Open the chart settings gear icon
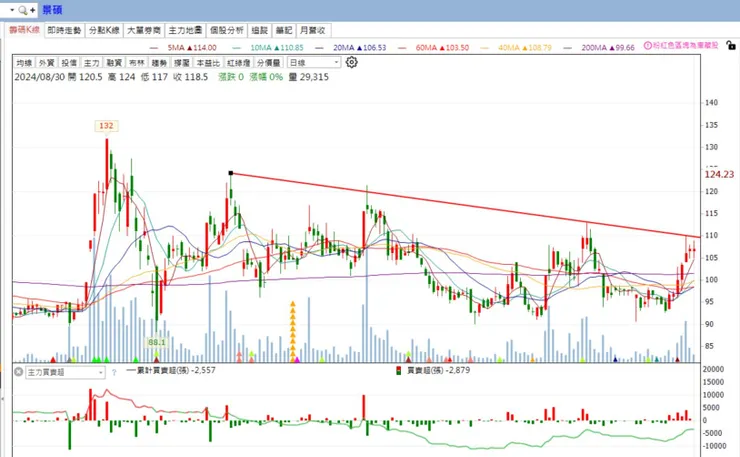 pyautogui.click(x=352, y=62)
